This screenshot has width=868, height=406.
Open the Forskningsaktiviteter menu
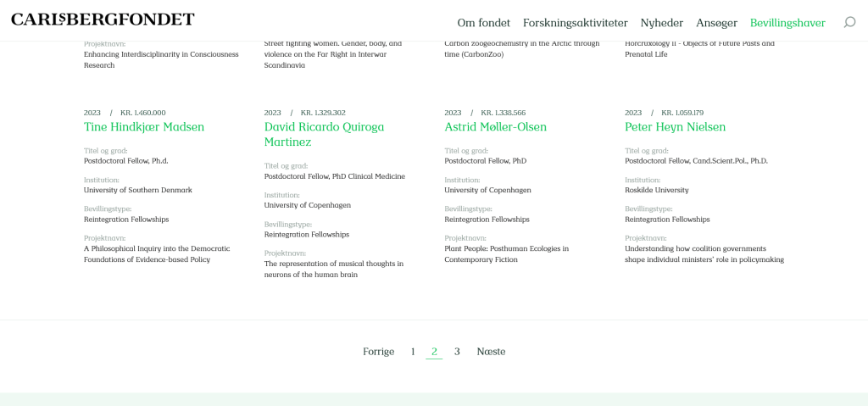point(575,23)
